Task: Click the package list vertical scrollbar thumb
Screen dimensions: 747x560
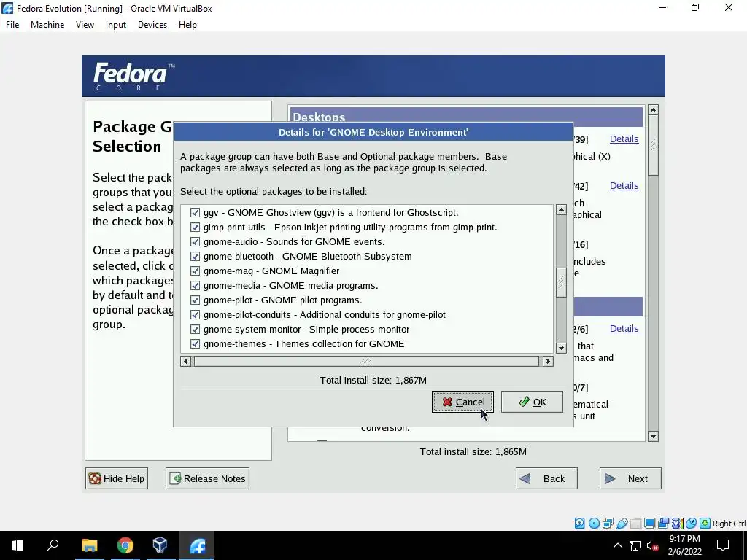Action: click(561, 282)
